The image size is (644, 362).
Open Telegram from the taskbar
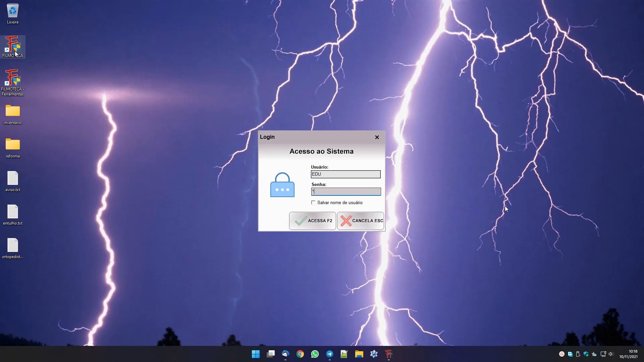[x=329, y=354]
